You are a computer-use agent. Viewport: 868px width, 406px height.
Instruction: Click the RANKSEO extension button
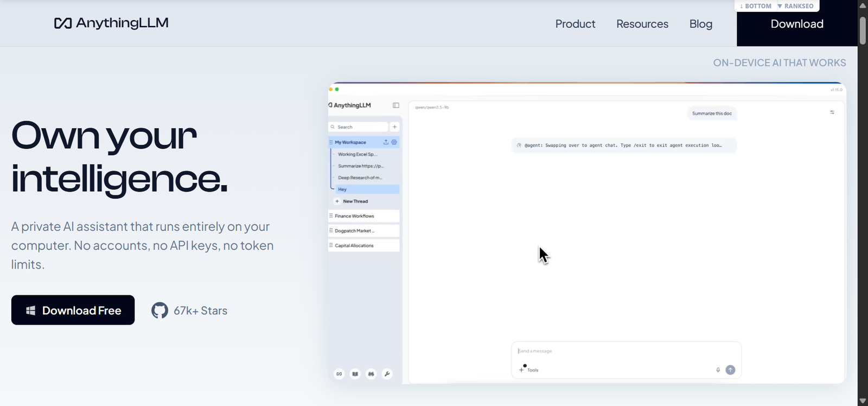point(795,6)
